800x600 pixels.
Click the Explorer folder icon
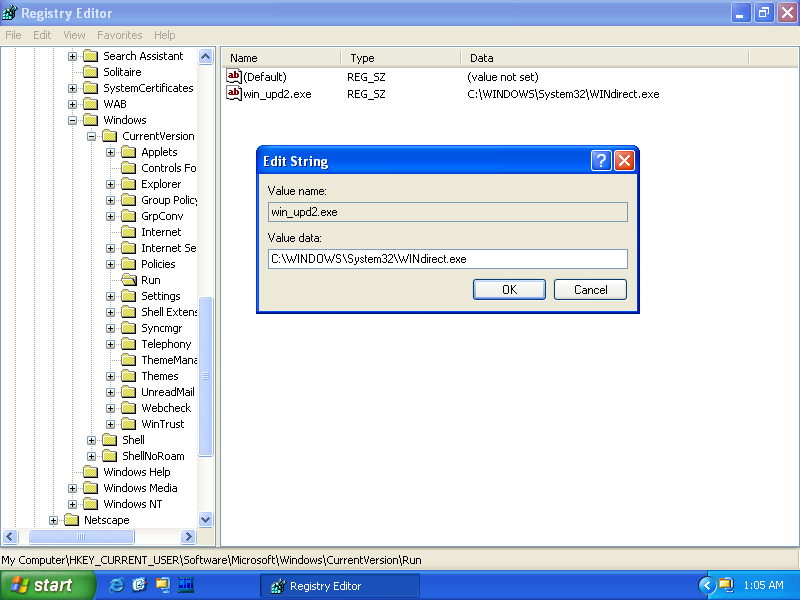point(129,184)
